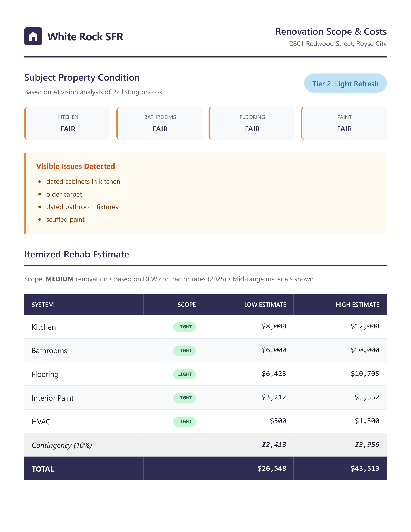The image size is (411, 532).
Task: Click the Tier 2: Light Refresh badge
Action: pyautogui.click(x=345, y=83)
